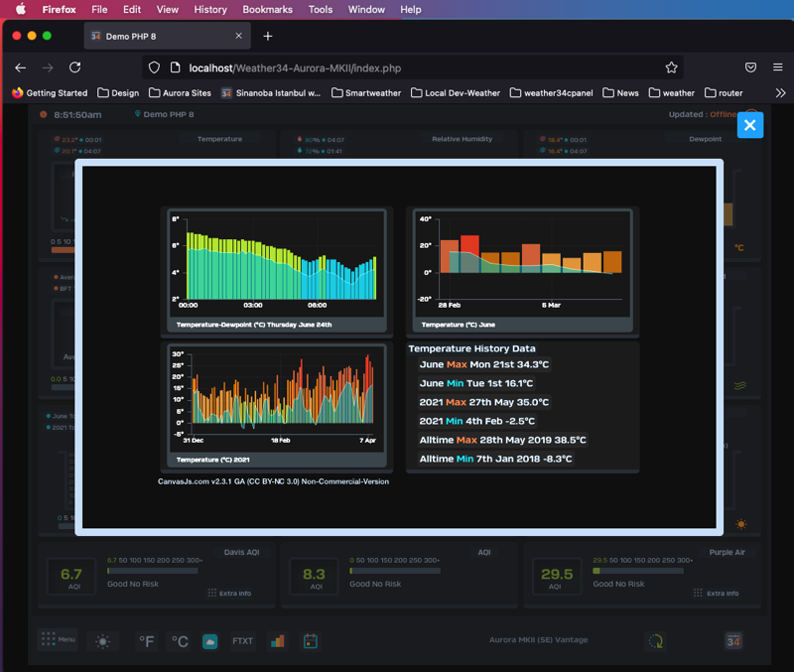Switch units to Celsius
Screen dimensions: 794x672
[x=180, y=641]
